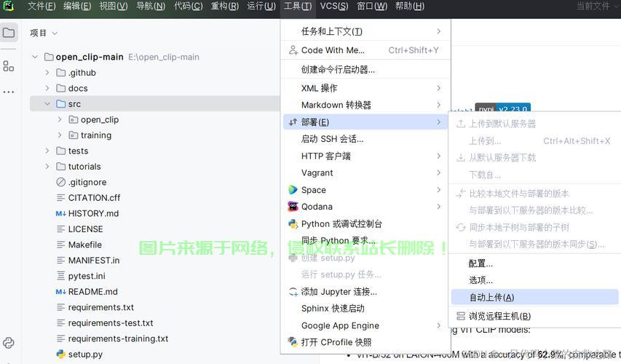Image resolution: width=621 pixels, height=364 pixels.
Task: Open the Code (代码) menu
Action: tap(188, 7)
